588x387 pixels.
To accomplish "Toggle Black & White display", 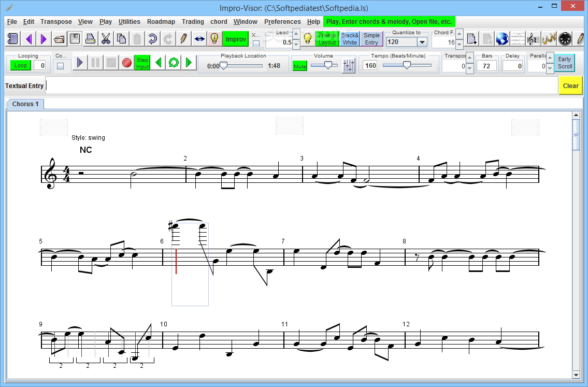I will click(350, 39).
